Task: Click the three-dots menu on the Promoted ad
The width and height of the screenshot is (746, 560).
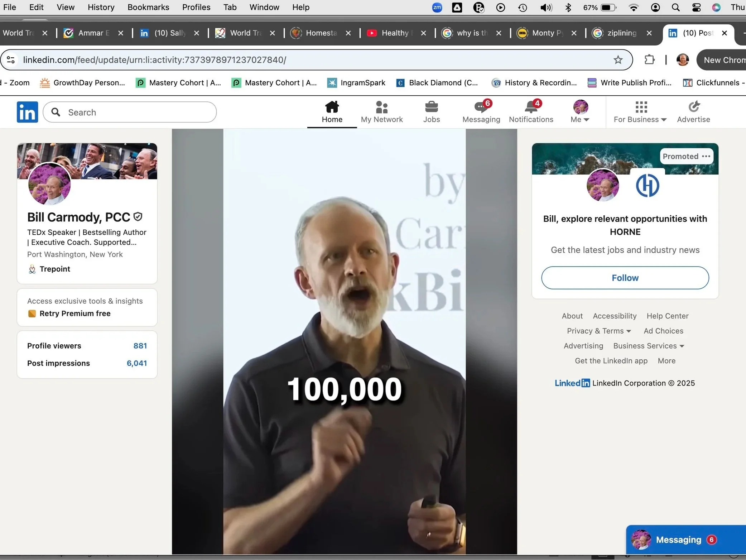Action: pyautogui.click(x=706, y=156)
